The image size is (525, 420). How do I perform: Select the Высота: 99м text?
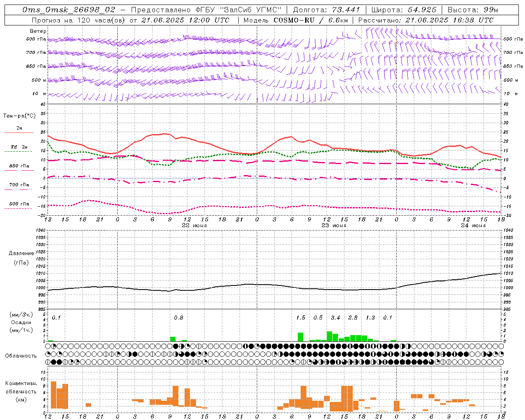pyautogui.click(x=473, y=10)
